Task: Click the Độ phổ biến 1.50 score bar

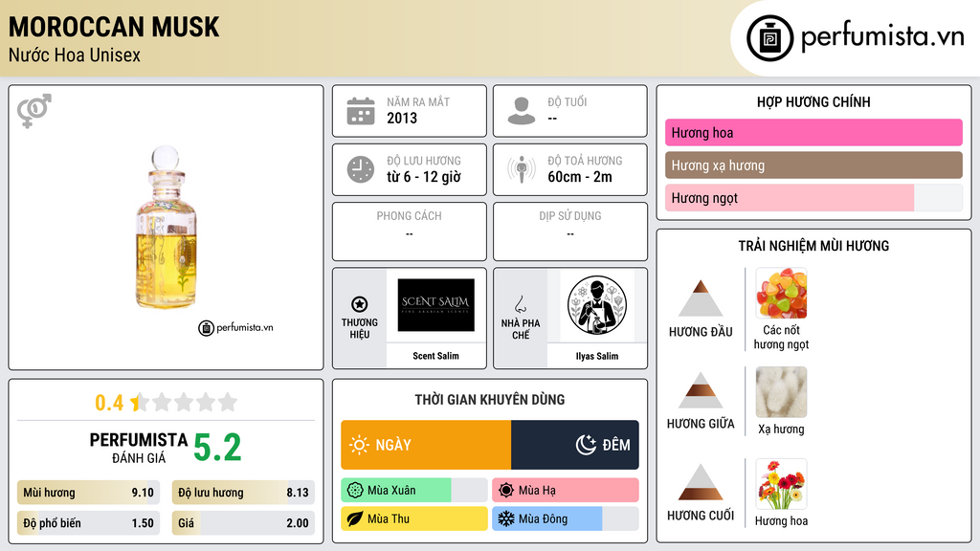Action: coord(89,523)
